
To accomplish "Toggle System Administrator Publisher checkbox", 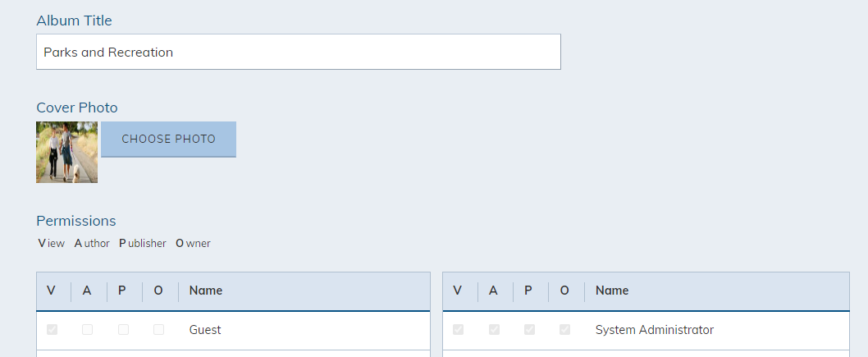I will [530, 330].
